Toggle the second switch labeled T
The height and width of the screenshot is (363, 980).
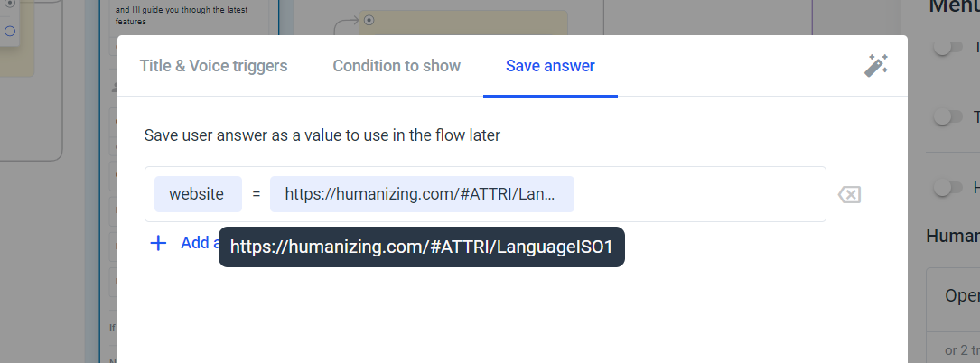tap(948, 116)
